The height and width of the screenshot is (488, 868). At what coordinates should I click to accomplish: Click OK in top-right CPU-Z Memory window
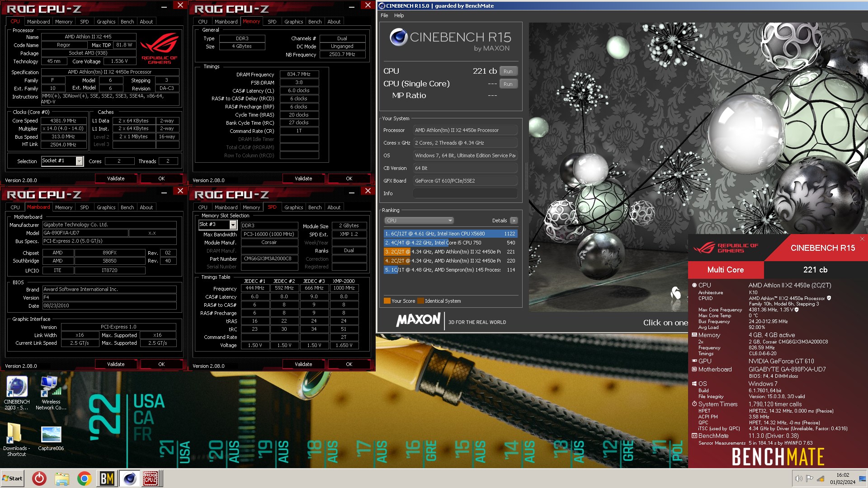(x=349, y=178)
